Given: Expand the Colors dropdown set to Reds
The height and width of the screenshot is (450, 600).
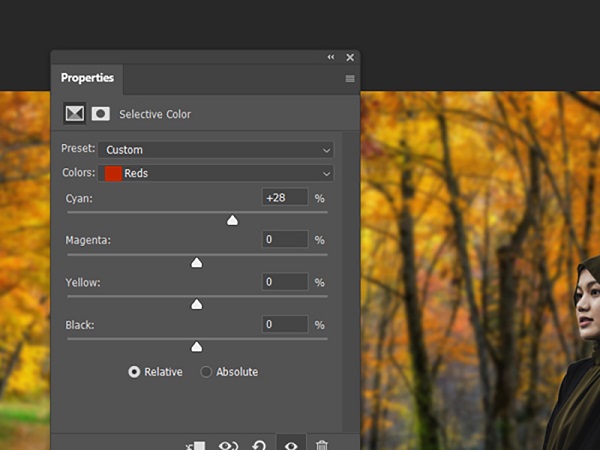Looking at the screenshot, I should [217, 173].
